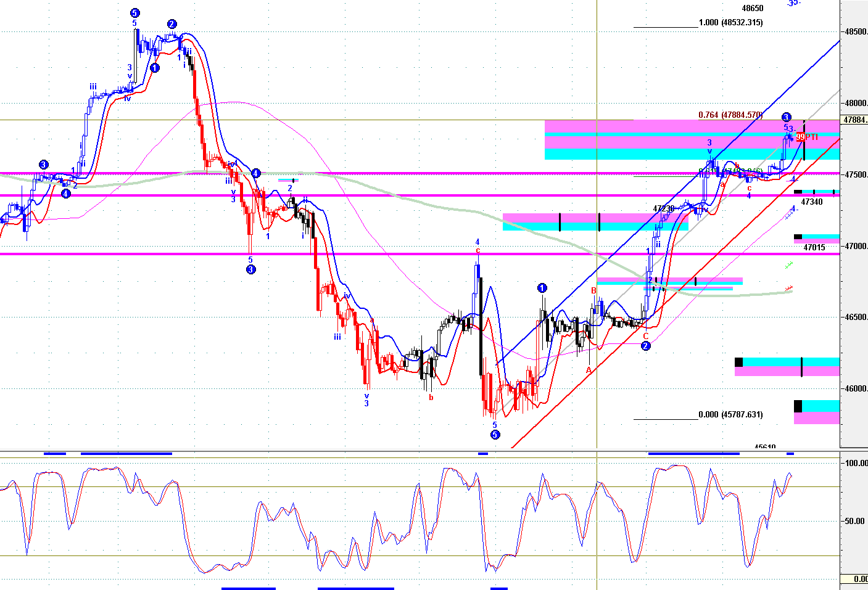Click the 0.000 (45787.631) Fibonacci label
Image resolution: width=868 pixels, height=590 pixels.
(x=730, y=415)
